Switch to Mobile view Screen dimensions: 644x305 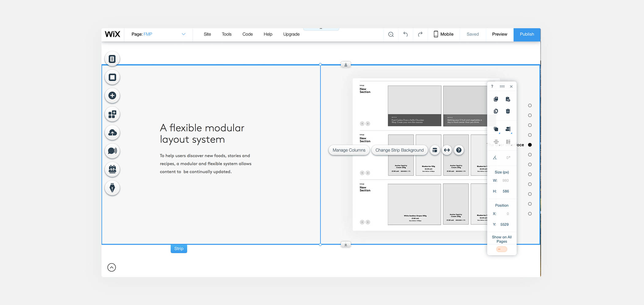point(443,34)
